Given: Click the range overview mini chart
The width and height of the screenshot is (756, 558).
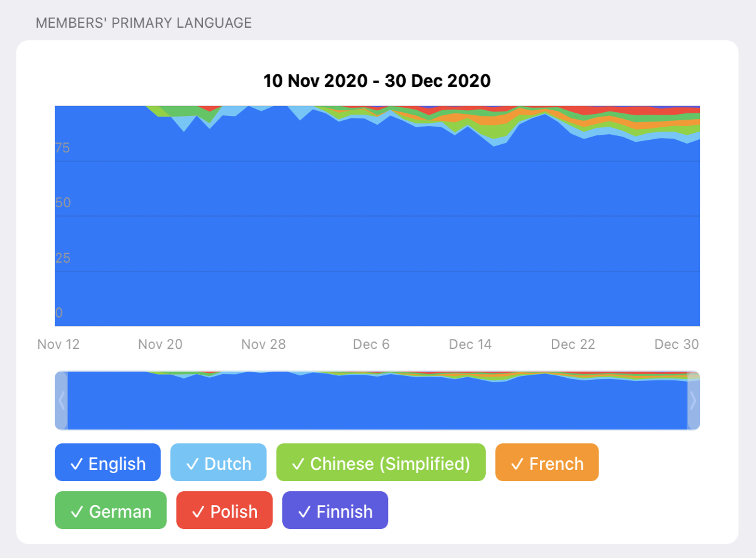Looking at the screenshot, I should [x=377, y=401].
